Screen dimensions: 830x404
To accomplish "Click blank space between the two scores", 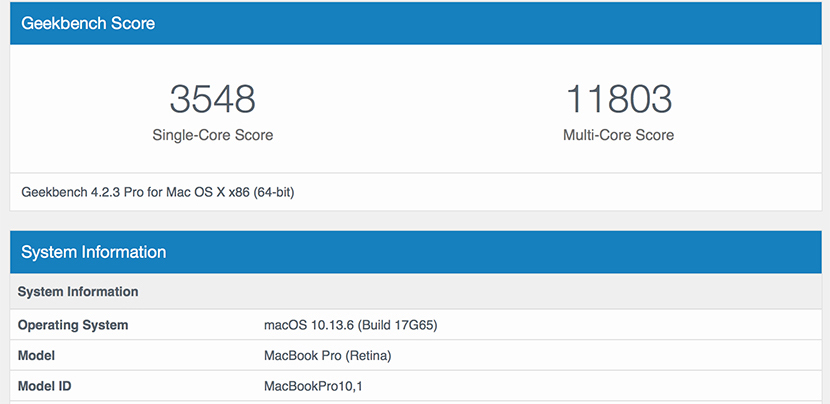I will (415, 110).
